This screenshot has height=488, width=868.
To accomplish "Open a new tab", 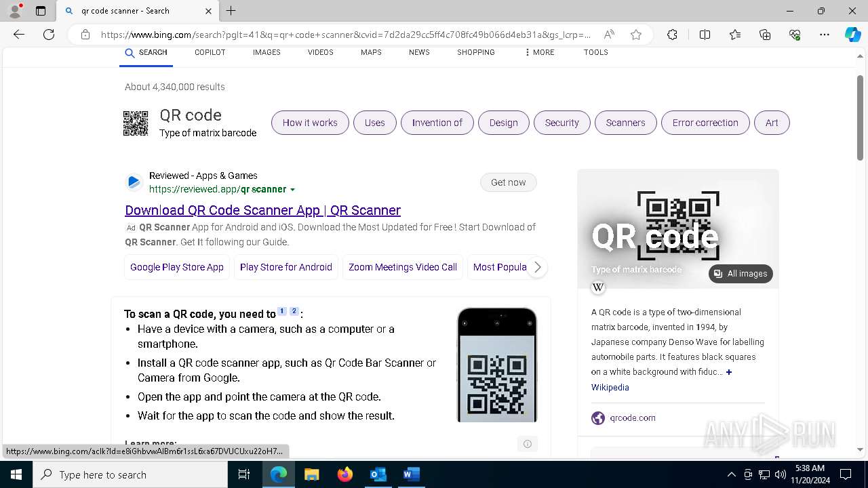I will click(231, 11).
